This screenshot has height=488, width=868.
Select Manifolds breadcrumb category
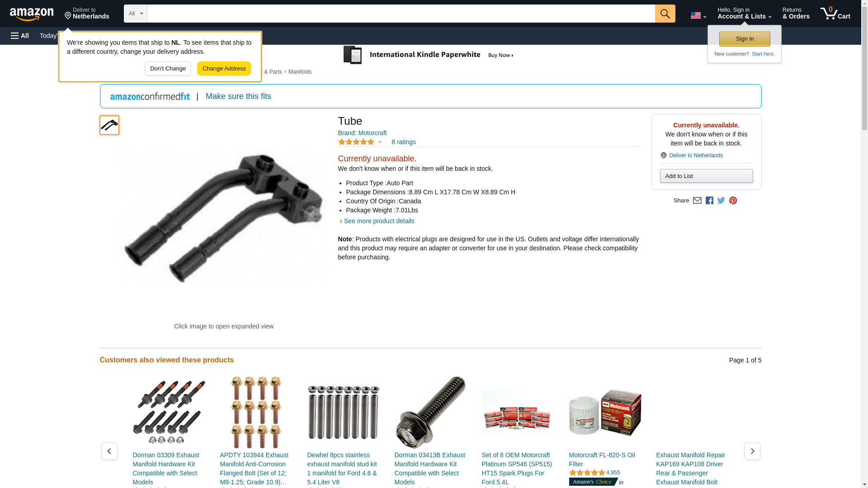click(300, 72)
